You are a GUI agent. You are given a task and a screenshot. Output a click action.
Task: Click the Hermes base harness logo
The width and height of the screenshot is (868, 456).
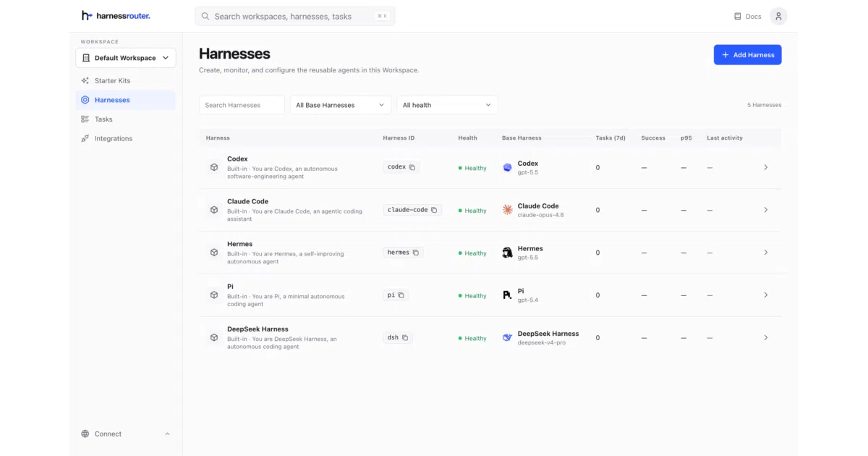[507, 253]
